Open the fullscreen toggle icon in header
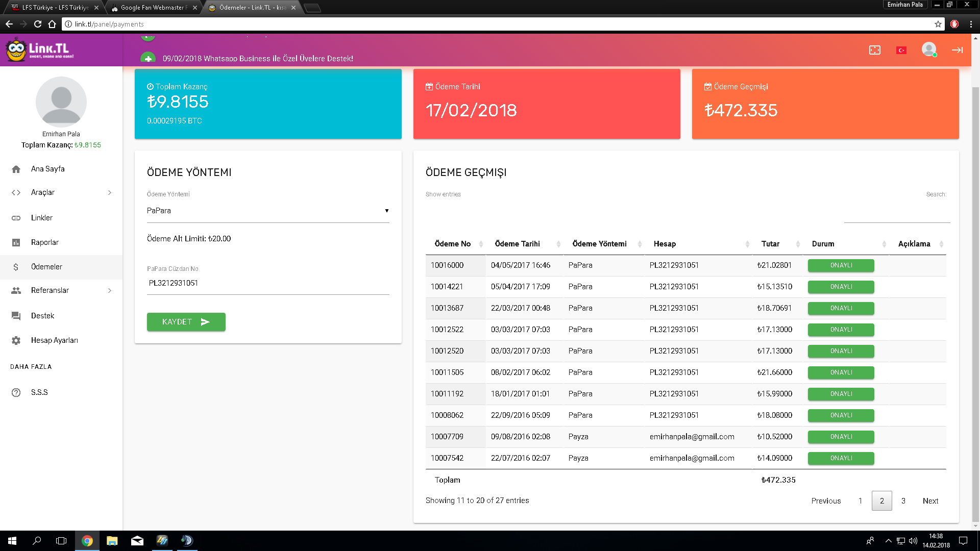This screenshot has width=980, height=551. [875, 50]
